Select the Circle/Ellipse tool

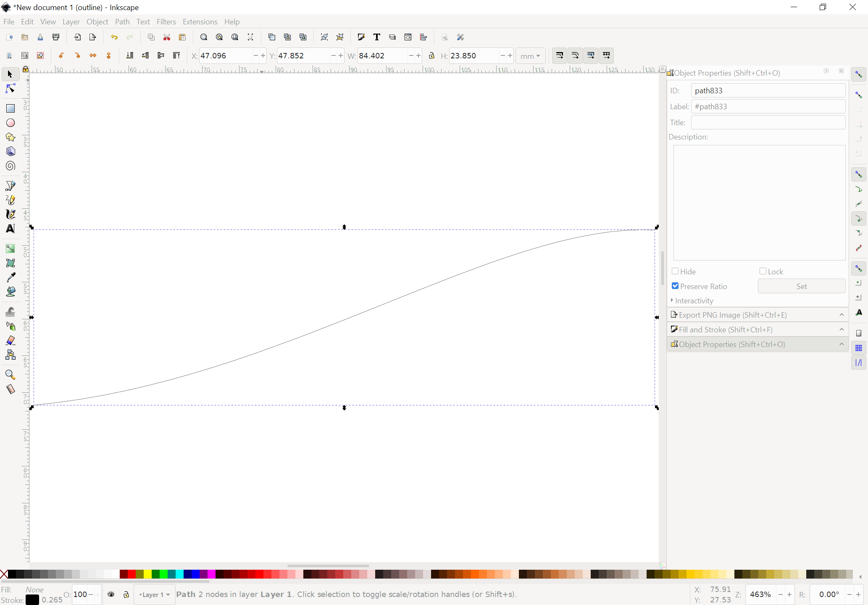[x=11, y=123]
